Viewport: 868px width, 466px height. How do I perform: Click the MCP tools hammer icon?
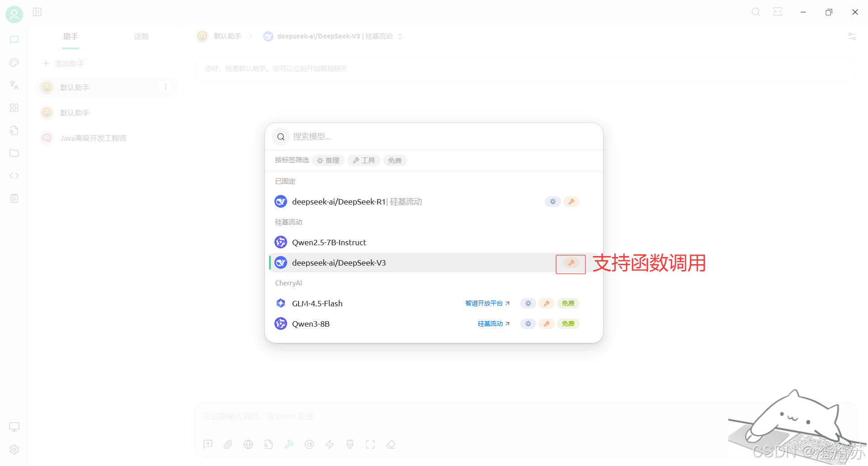[289, 444]
